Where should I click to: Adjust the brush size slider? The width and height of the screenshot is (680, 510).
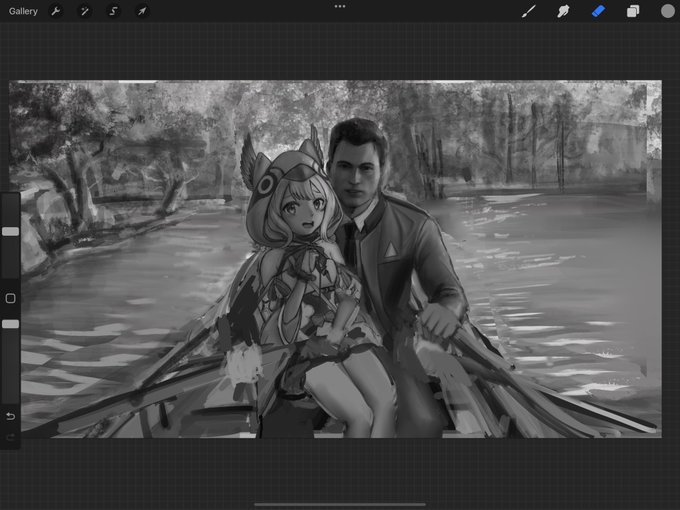pos(10,231)
